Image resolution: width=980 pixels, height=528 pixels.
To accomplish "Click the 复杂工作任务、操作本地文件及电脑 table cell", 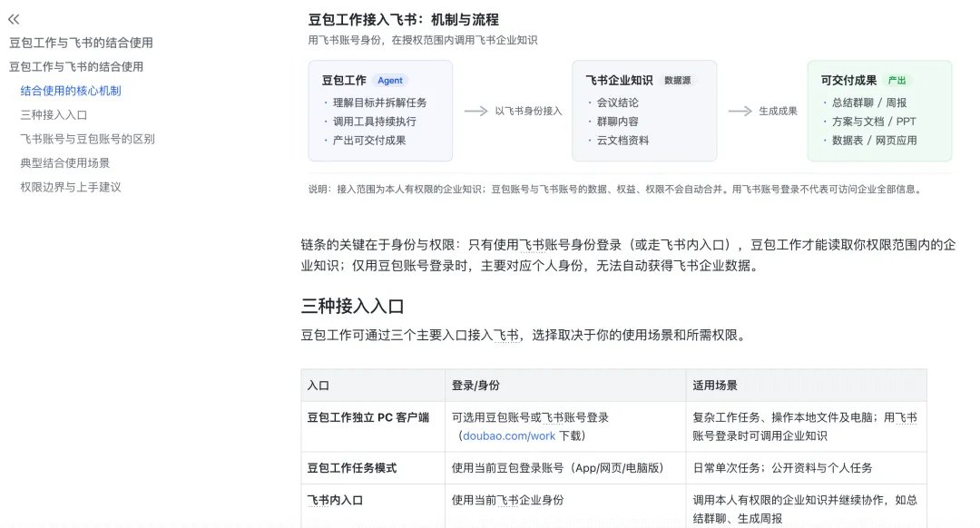I will [x=805, y=426].
